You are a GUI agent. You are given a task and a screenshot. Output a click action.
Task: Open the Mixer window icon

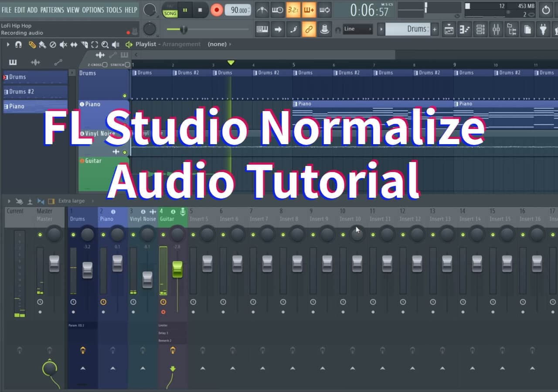point(496,29)
